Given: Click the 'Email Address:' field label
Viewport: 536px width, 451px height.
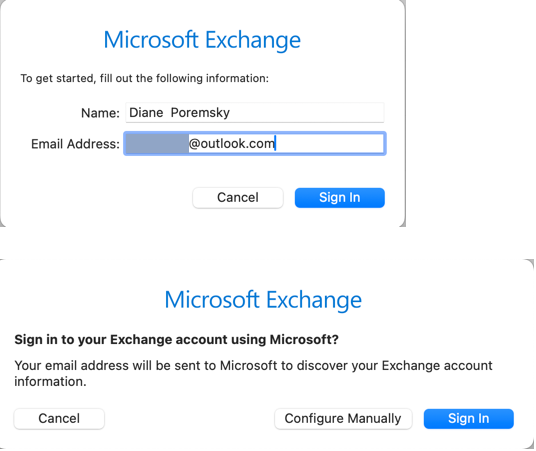Looking at the screenshot, I should pyautogui.click(x=76, y=144).
